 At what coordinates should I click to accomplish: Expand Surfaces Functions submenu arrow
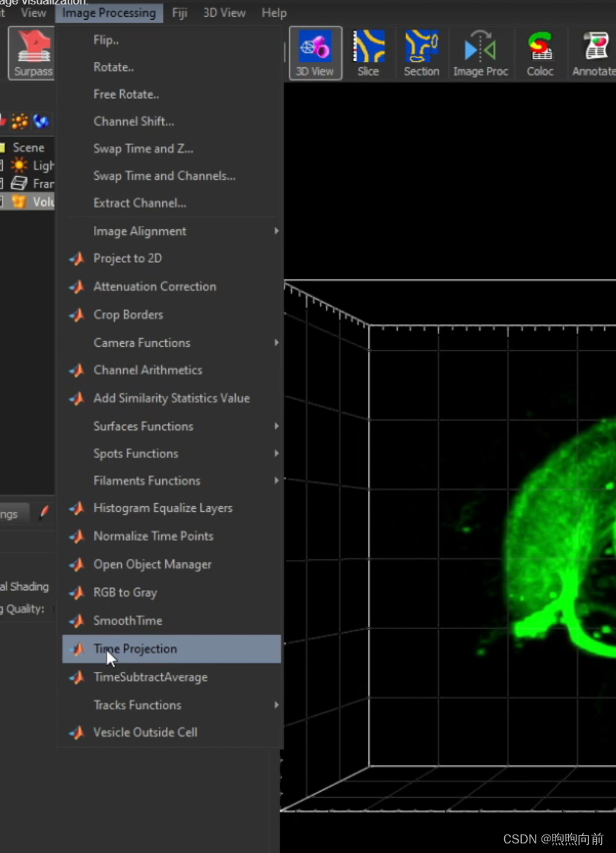coord(276,426)
